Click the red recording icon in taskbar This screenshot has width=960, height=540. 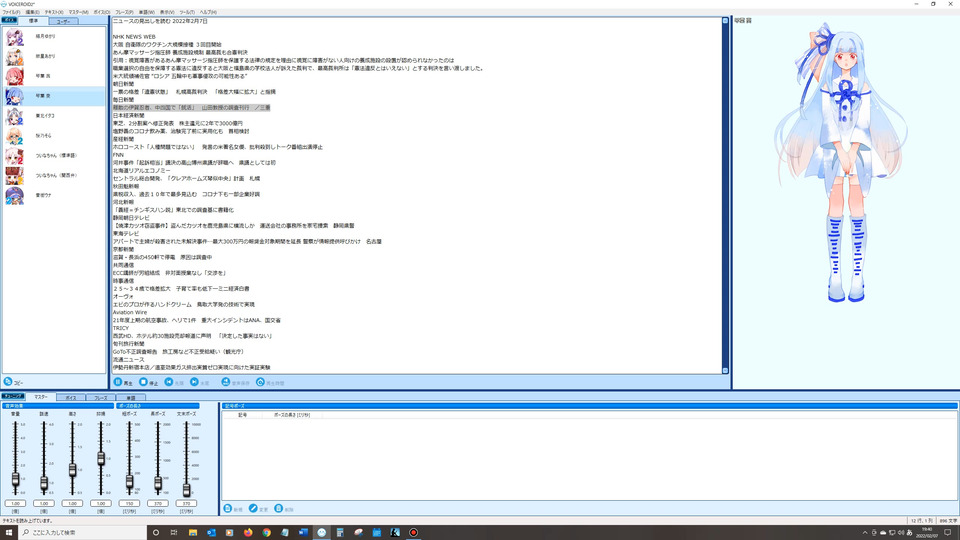[413, 533]
